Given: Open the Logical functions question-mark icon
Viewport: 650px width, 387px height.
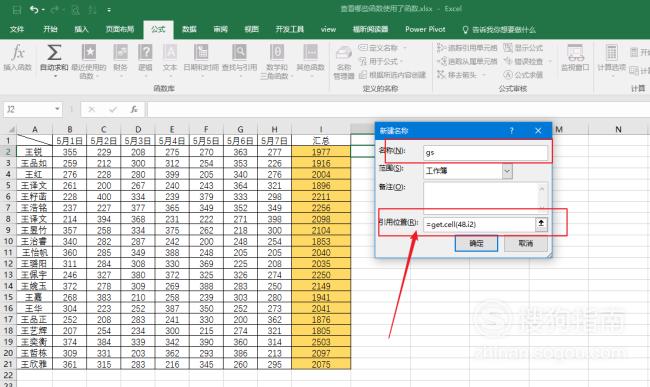Looking at the screenshot, I should (x=145, y=53).
